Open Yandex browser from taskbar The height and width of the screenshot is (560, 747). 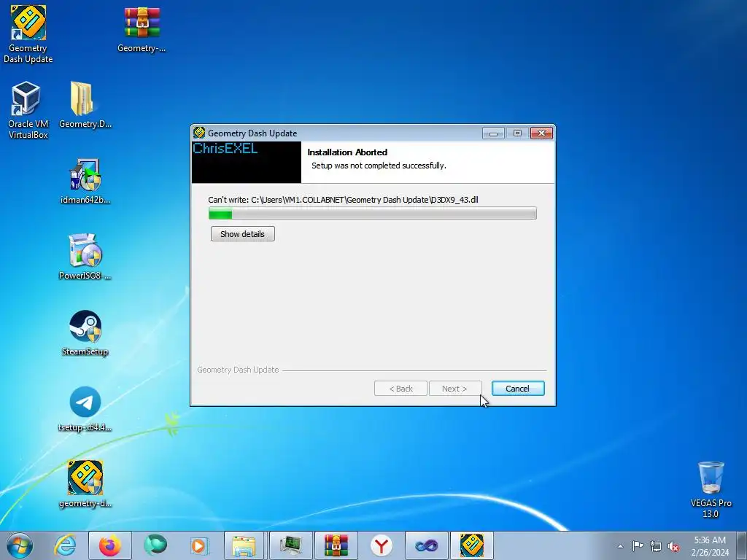point(381,545)
